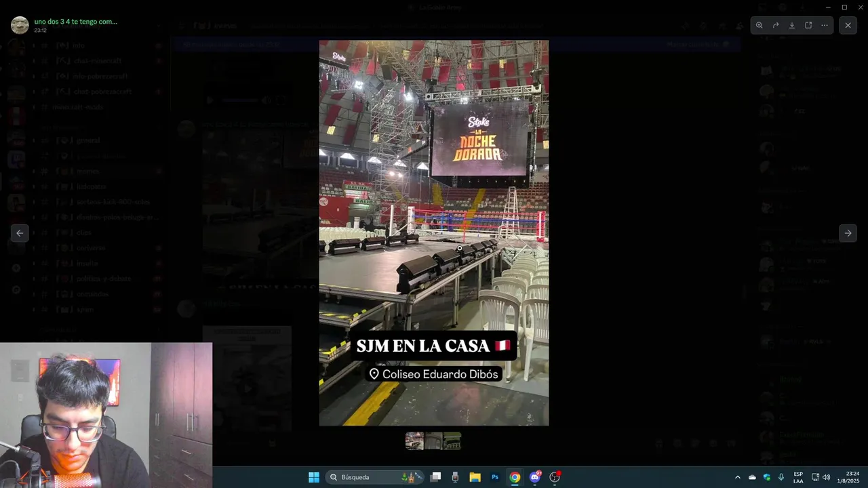Open the OneDrive cloud tray icon
The height and width of the screenshot is (488, 868).
(752, 477)
